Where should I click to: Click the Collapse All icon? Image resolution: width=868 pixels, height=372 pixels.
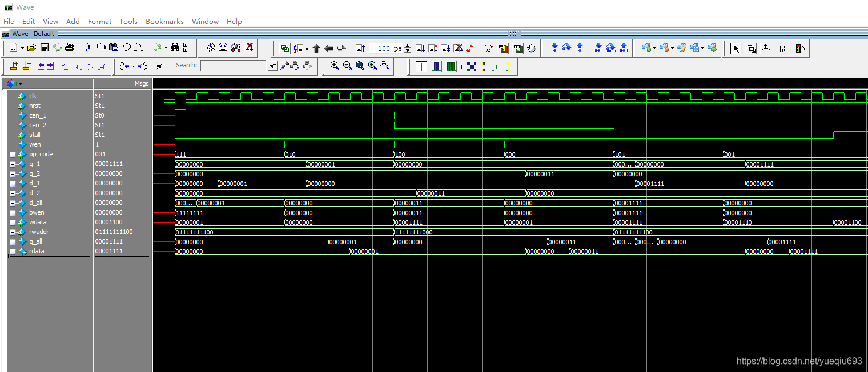(187, 48)
